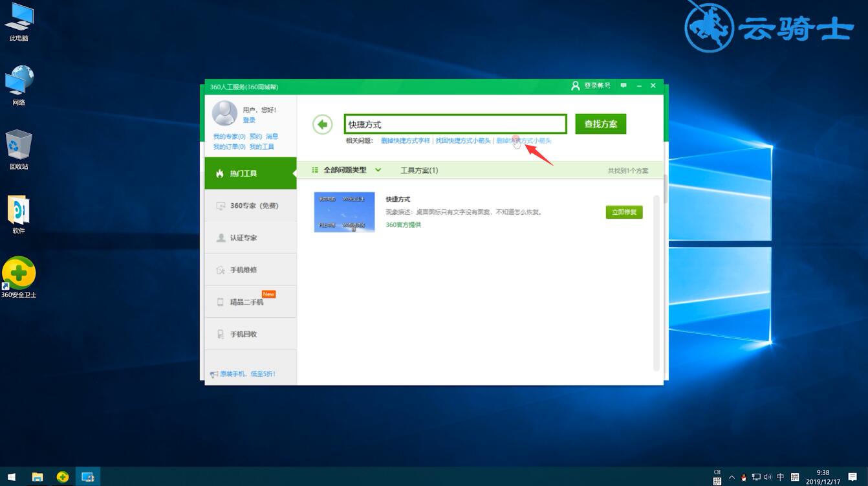Click the 立即修复 button
The image size is (868, 486).
[624, 212]
